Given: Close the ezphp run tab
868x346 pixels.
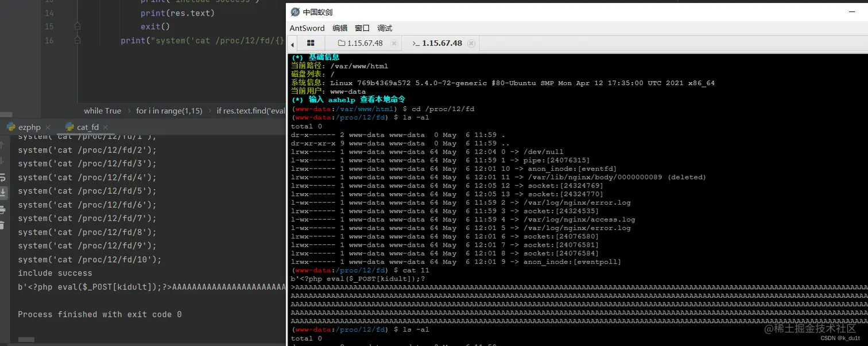Looking at the screenshot, I should click(48, 128).
